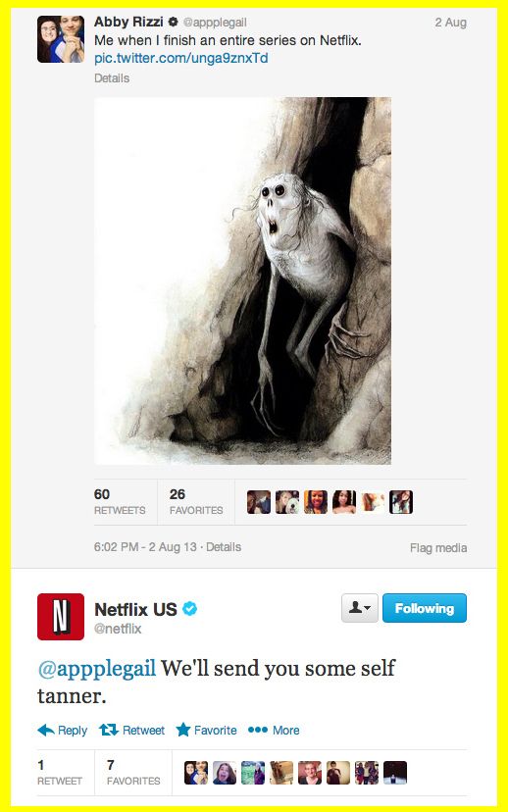Click the badge beside Abby Rizzi's name
The image size is (508, 812).
173,22
